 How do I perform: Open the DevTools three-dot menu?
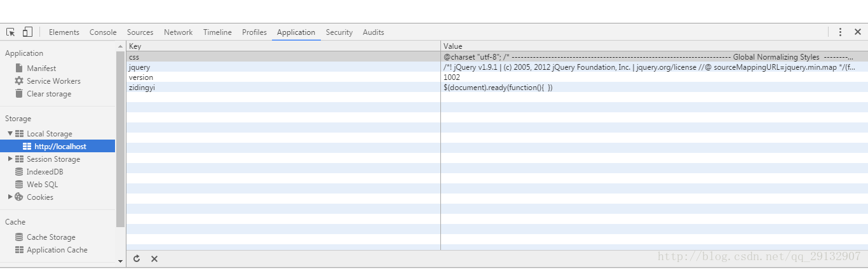point(840,32)
